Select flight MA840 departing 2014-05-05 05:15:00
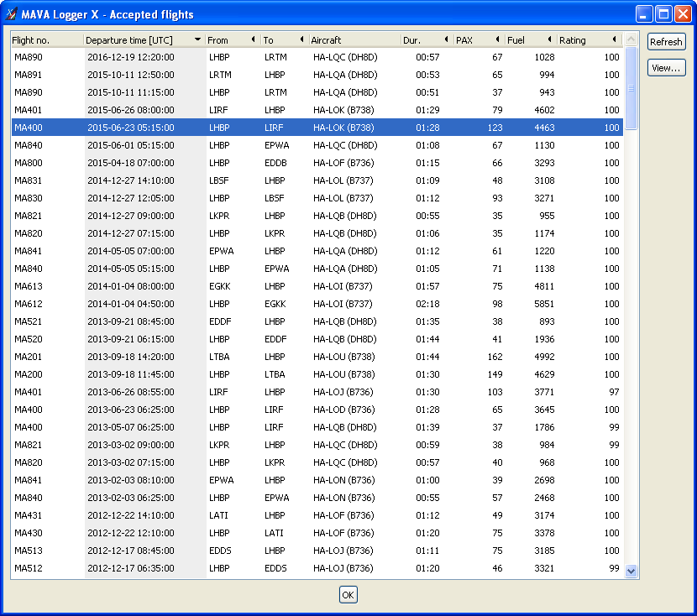Screen dimensions: 697x616 point(317,269)
